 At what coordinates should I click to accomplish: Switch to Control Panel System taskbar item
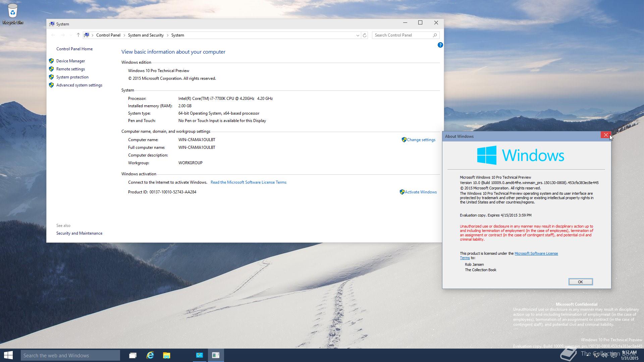[x=200, y=355]
